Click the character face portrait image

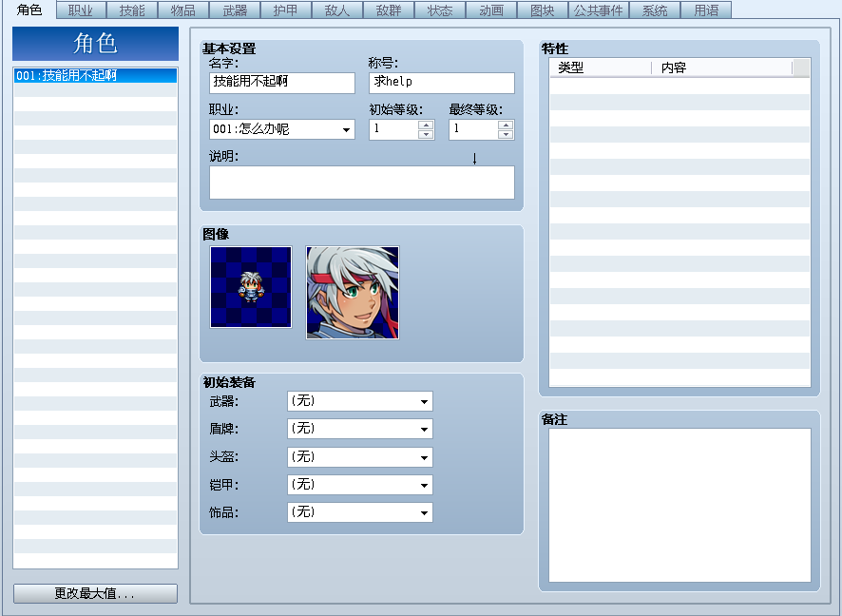tap(353, 293)
